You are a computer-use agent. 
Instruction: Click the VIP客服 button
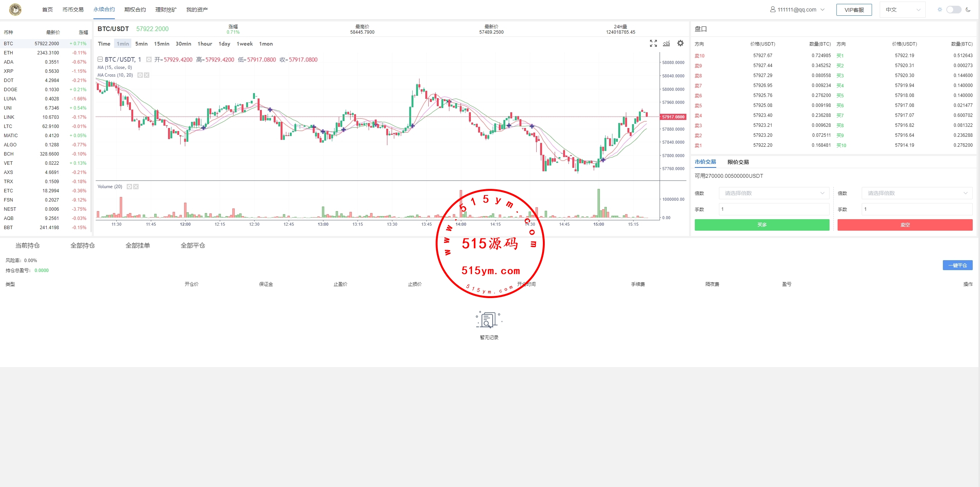854,10
